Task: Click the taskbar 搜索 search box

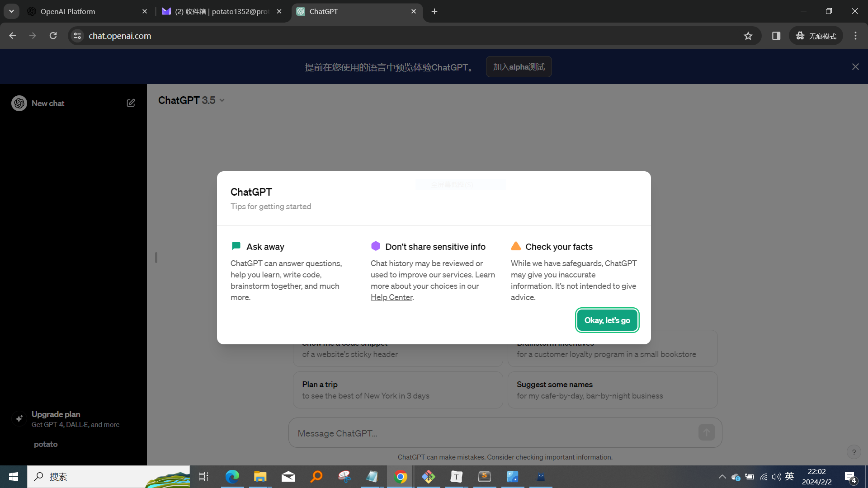Action: [x=108, y=477]
